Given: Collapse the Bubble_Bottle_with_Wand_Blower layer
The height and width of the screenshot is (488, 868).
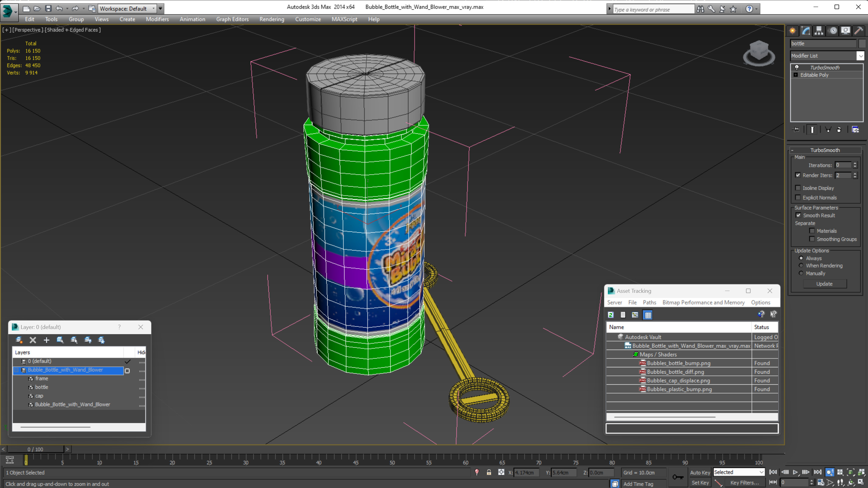Looking at the screenshot, I should (16, 370).
